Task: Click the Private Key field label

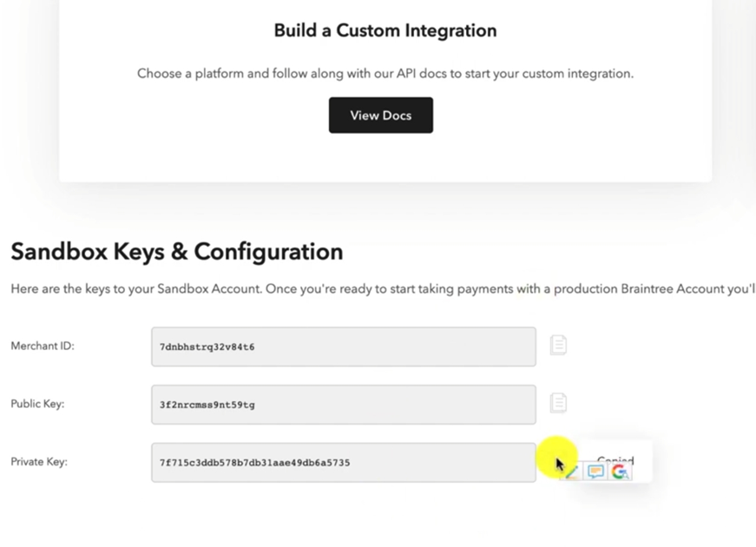Action: tap(38, 462)
